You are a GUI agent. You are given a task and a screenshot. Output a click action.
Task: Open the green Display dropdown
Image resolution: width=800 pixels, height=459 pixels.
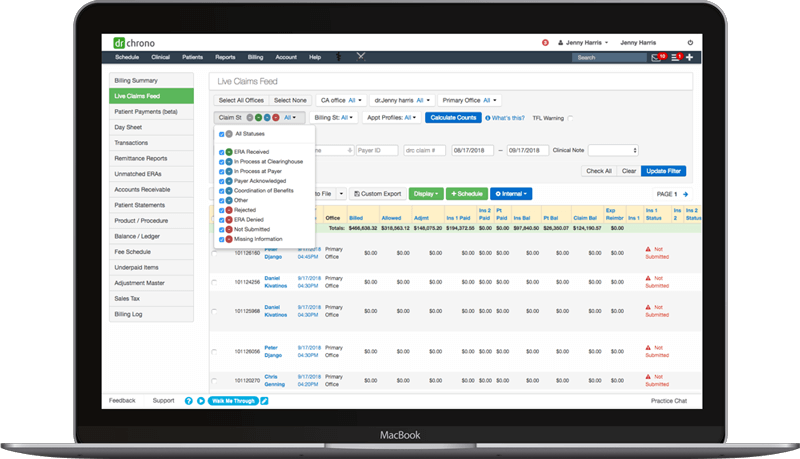pyautogui.click(x=426, y=194)
